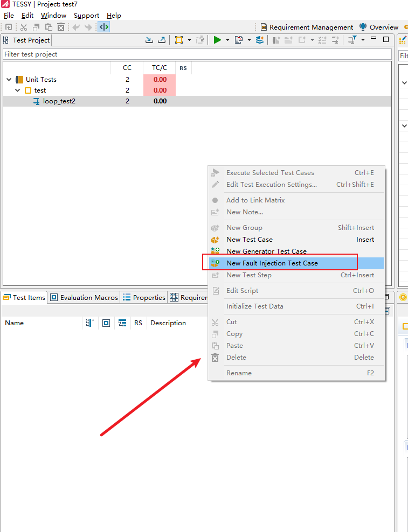408x532 pixels.
Task: Open the Support menu
Action: pyautogui.click(x=87, y=16)
